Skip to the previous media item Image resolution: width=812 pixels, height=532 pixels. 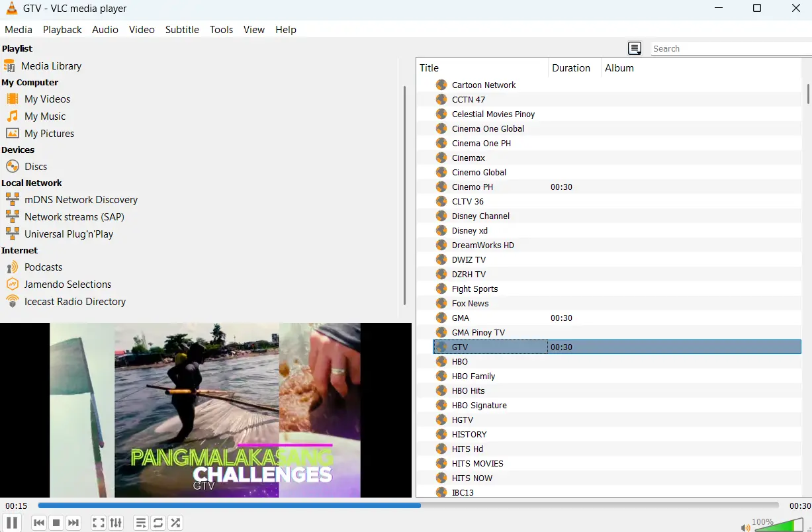coord(39,523)
